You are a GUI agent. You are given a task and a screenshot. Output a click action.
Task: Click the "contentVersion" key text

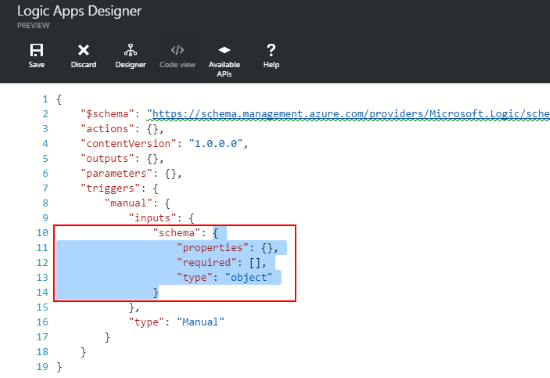(128, 143)
